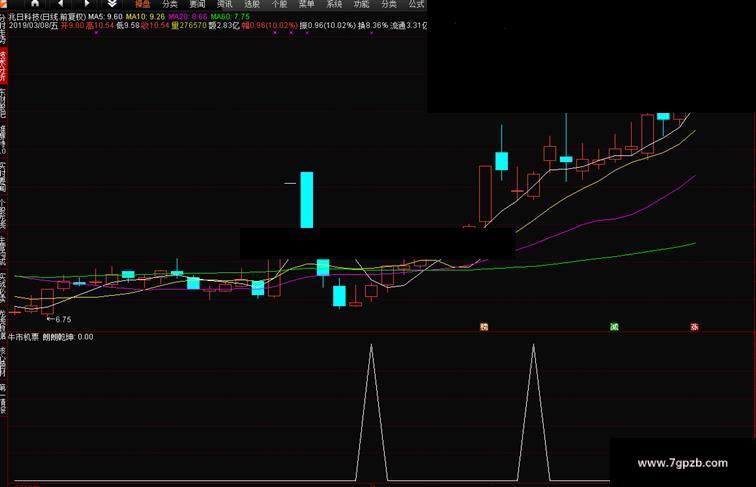The width and height of the screenshot is (756, 487).
Task: Select the 分时走势 sidebar tab at top
Action: [3, 29]
